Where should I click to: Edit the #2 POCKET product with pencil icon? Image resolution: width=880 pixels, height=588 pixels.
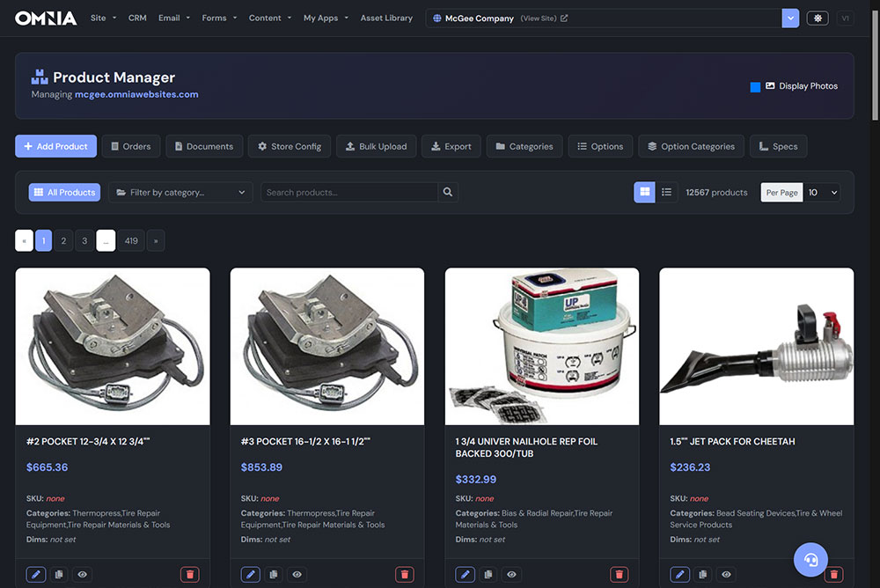coord(36,574)
